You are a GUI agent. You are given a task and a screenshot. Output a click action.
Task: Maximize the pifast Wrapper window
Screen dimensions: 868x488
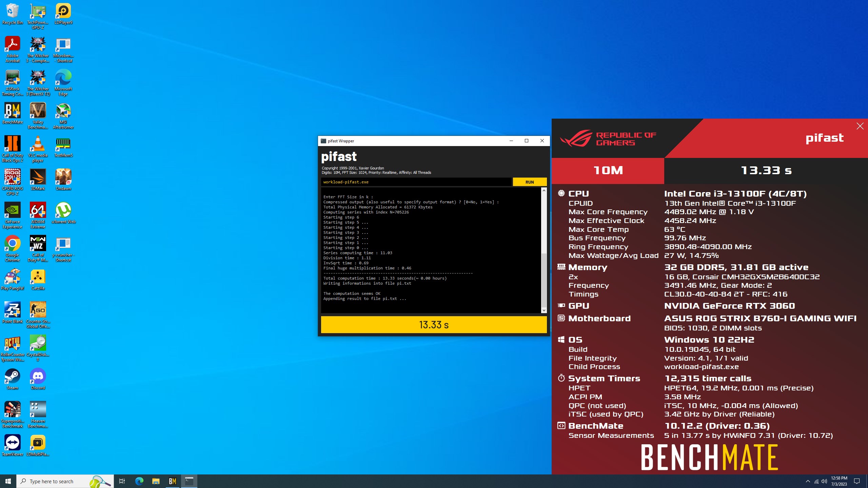527,141
